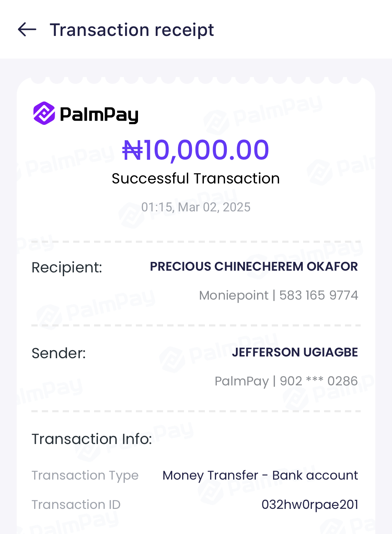Tap the back arrow icon

tap(27, 30)
